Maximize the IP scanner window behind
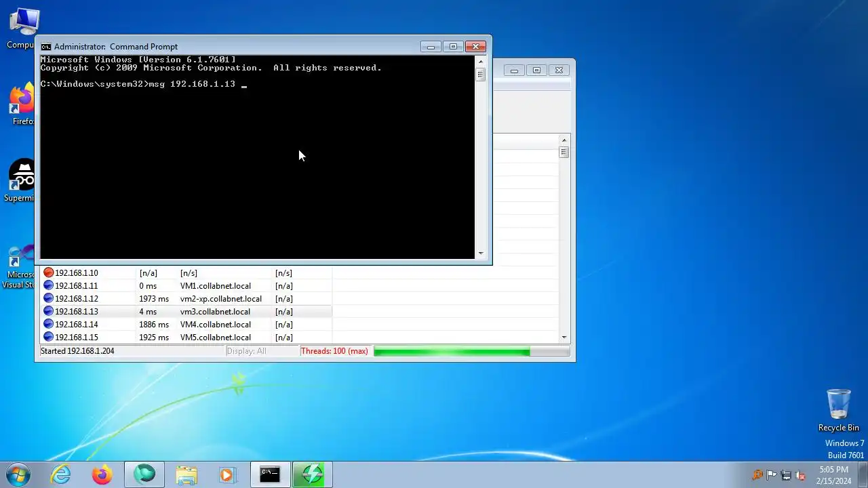Image resolution: width=868 pixels, height=488 pixels. pyautogui.click(x=536, y=70)
